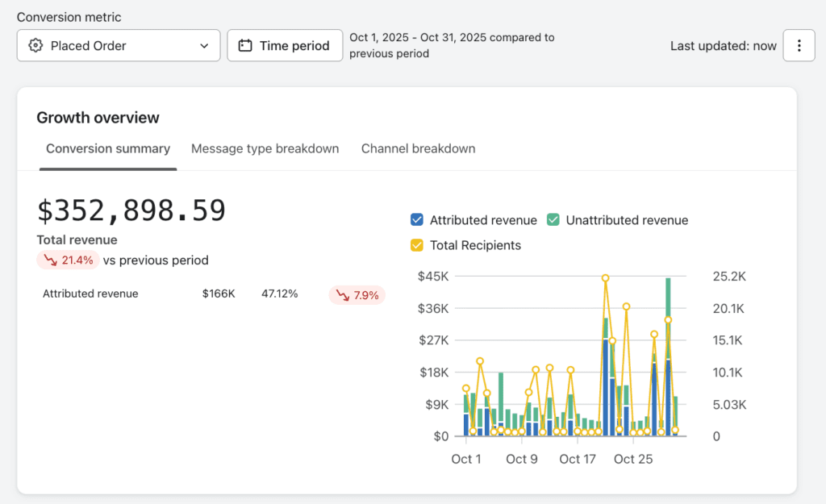
Task: Click the $352,898.59 total revenue figure
Action: coord(131,210)
